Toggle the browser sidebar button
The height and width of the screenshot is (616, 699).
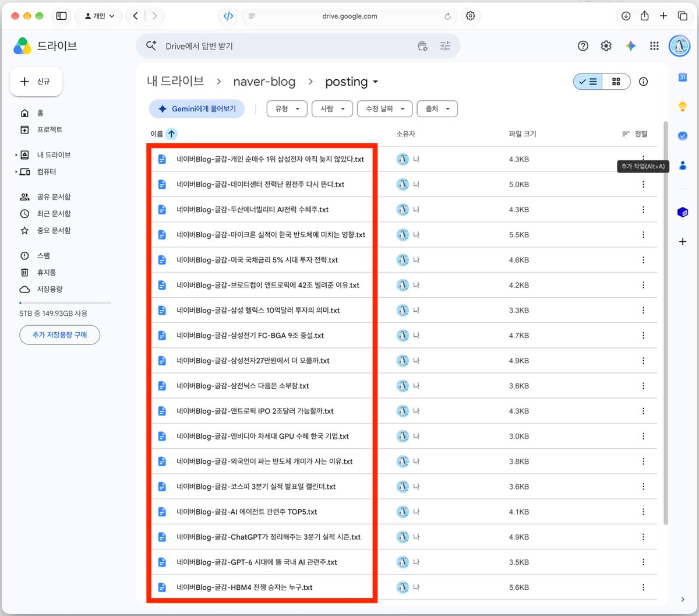pyautogui.click(x=61, y=16)
